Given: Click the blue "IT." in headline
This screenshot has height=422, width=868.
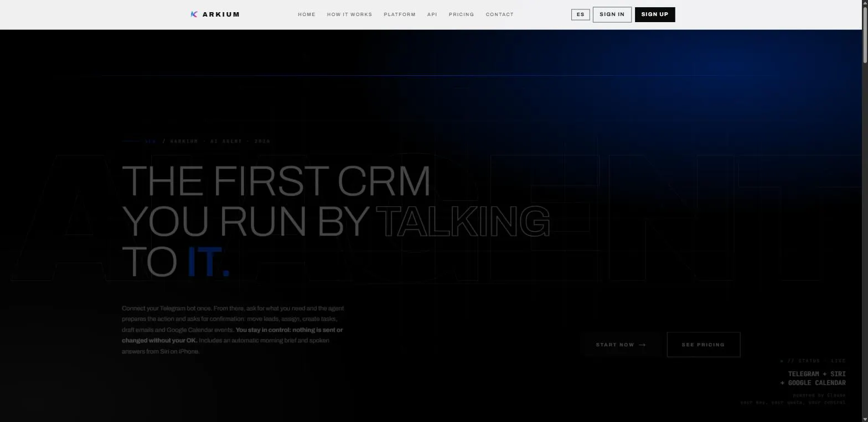Looking at the screenshot, I should [208, 261].
